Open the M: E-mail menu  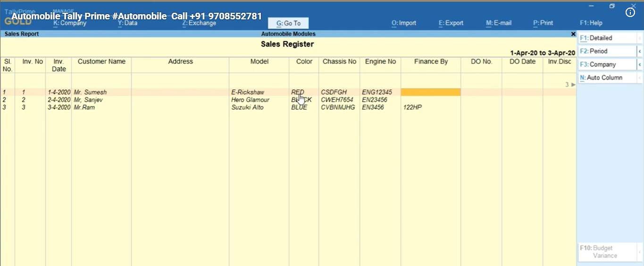pos(499,23)
